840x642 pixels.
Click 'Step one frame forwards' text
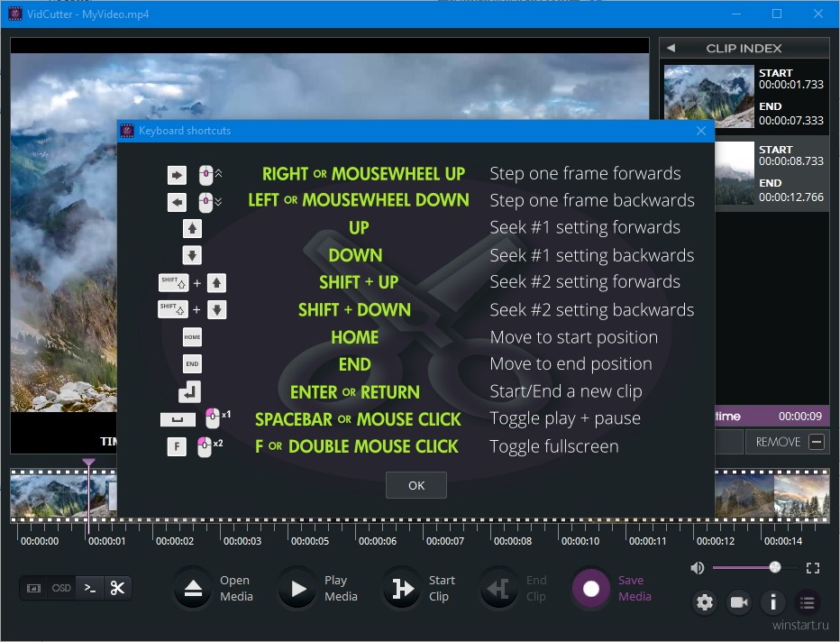[x=585, y=174]
